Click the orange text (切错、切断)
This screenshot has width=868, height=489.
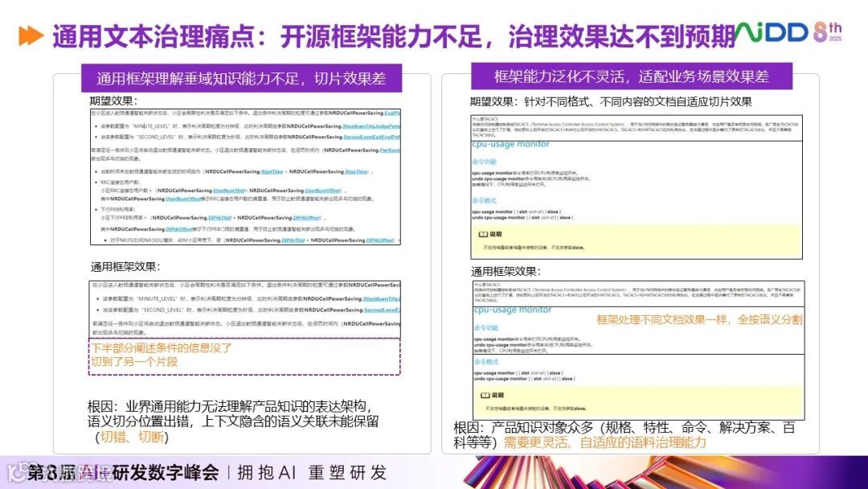[x=132, y=437]
